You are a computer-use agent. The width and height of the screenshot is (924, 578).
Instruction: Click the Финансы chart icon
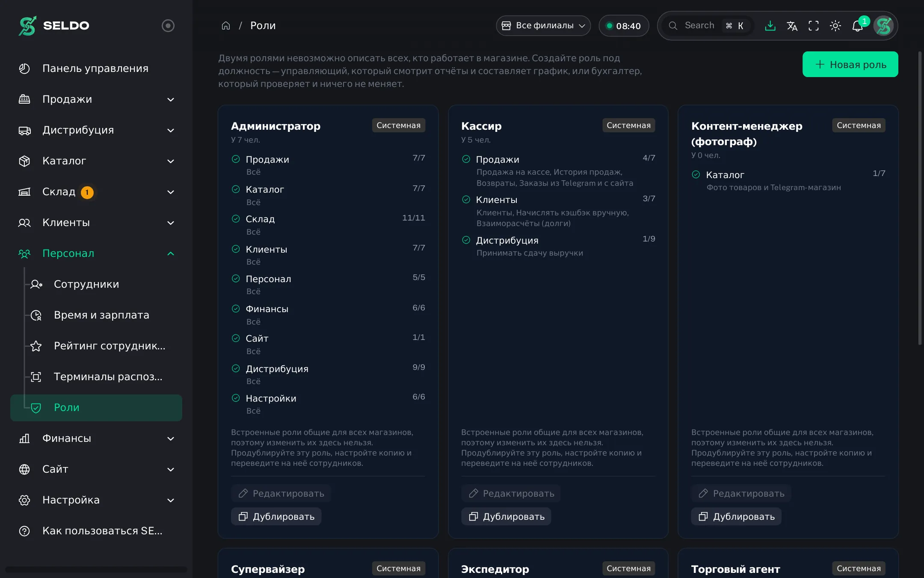tap(24, 438)
